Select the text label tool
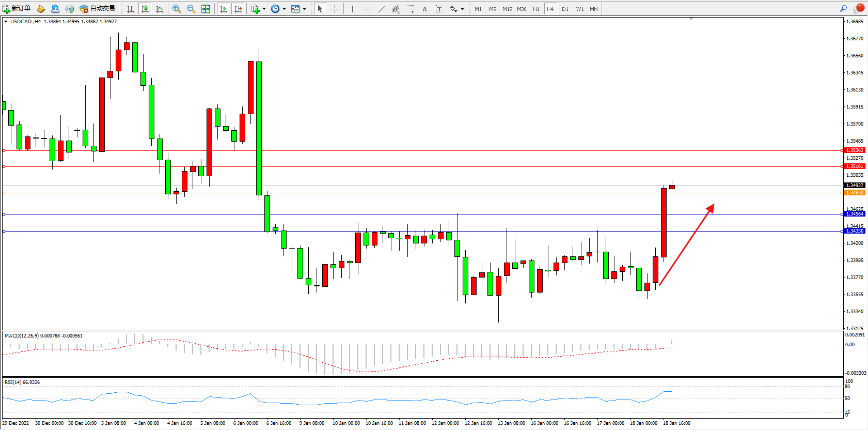The width and height of the screenshot is (868, 430). [x=439, y=9]
